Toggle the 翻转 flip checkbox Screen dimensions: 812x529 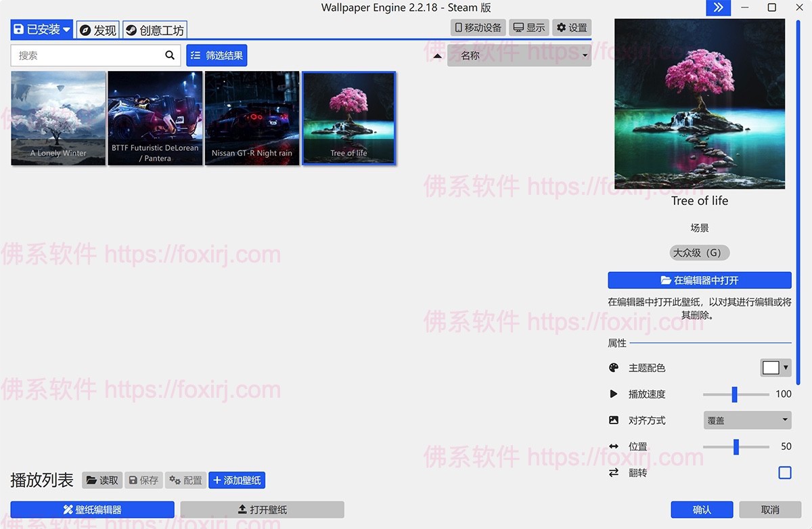[x=785, y=472]
